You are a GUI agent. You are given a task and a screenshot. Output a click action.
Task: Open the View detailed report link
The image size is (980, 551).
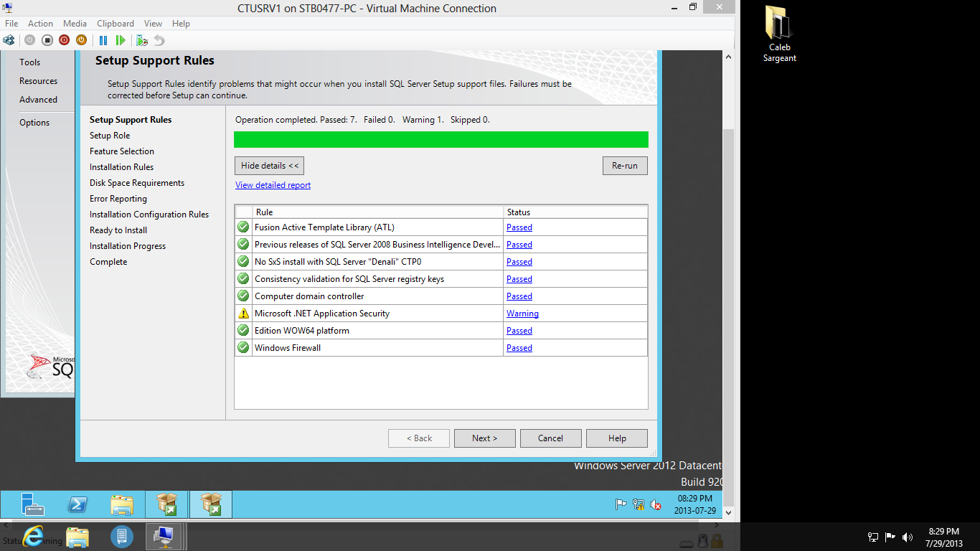coord(273,185)
